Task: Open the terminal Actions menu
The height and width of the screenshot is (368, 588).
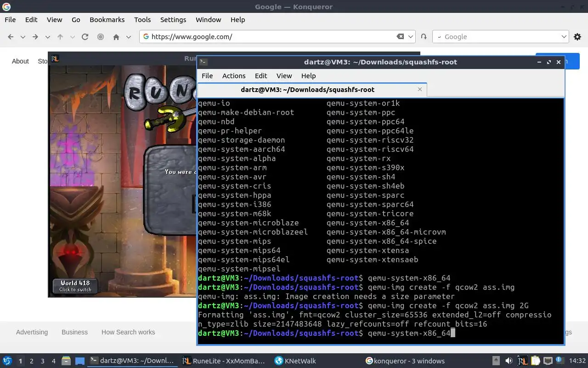Action: (x=234, y=76)
